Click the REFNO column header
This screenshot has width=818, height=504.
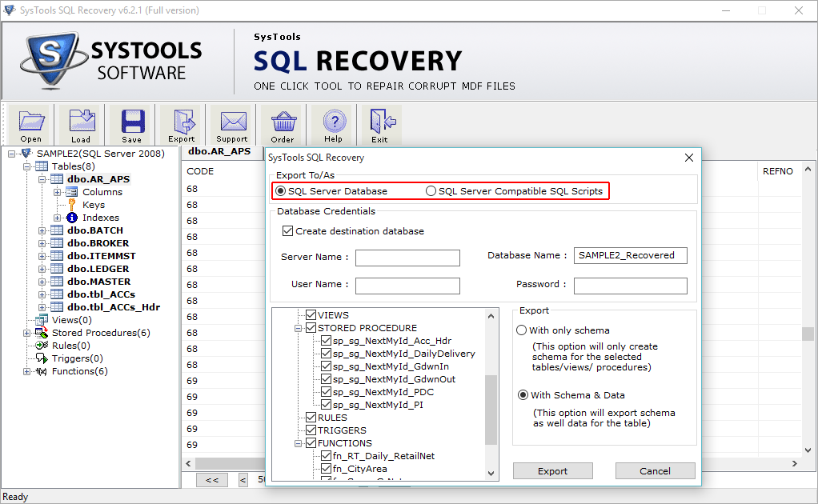[x=778, y=171]
